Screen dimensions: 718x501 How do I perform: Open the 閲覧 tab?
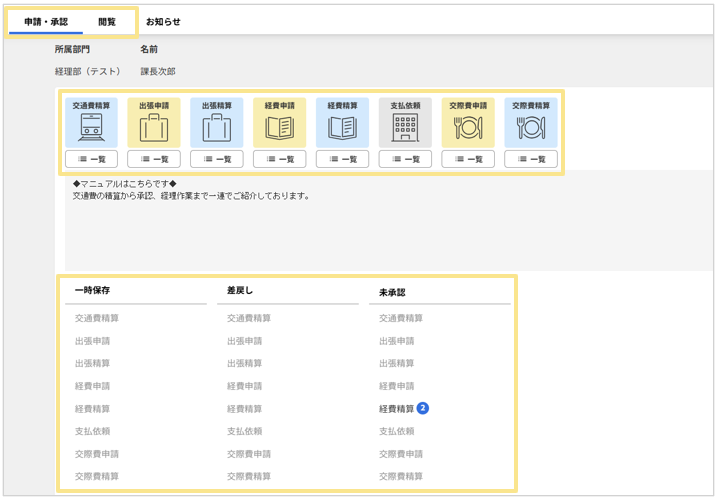point(107,21)
